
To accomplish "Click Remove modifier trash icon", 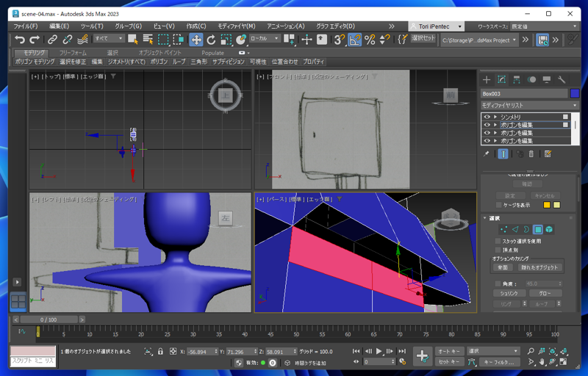I will pyautogui.click(x=531, y=154).
